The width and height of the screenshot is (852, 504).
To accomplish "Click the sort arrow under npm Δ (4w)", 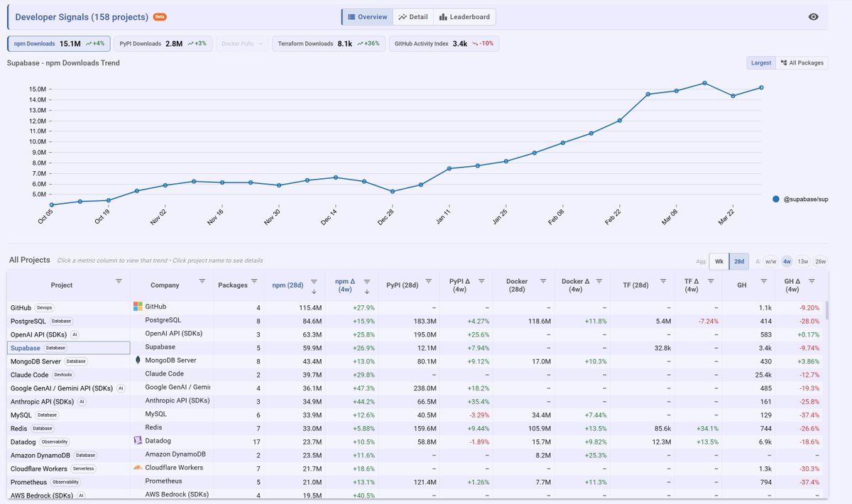I will (x=367, y=291).
